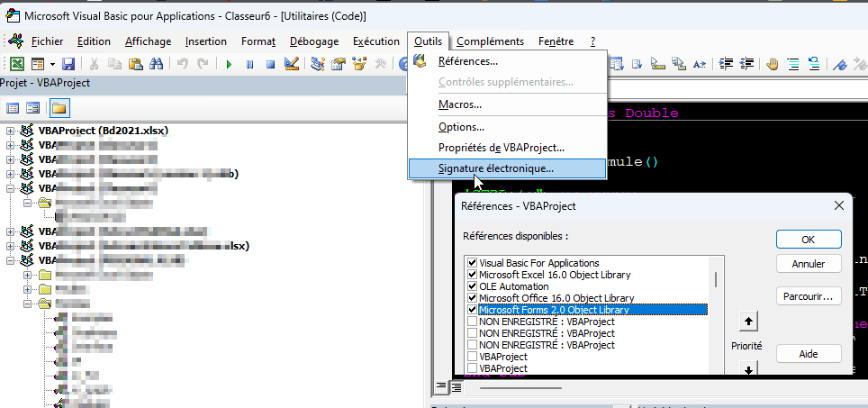Click the Indent lines icon
The image size is (868, 408).
(726, 64)
